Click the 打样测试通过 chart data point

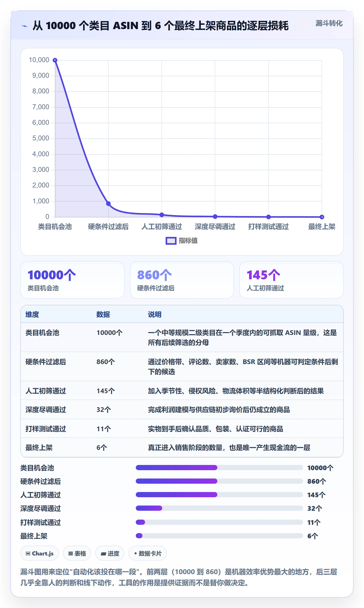(x=269, y=217)
